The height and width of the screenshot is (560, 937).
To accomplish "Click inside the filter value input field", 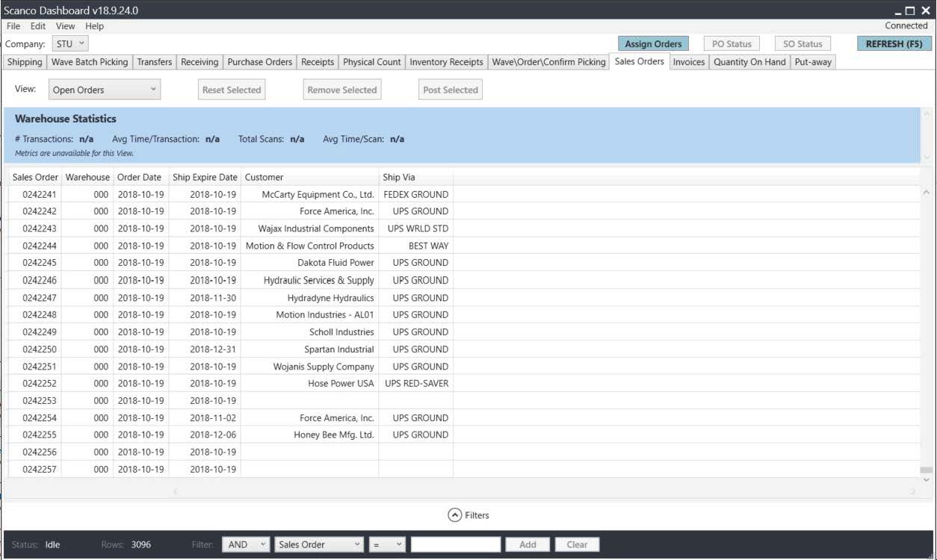I will coord(456,544).
